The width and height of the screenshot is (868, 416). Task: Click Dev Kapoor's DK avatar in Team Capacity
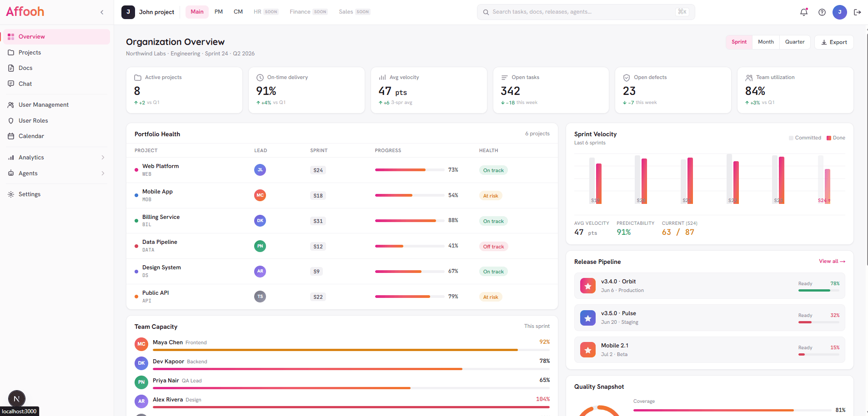pyautogui.click(x=141, y=363)
